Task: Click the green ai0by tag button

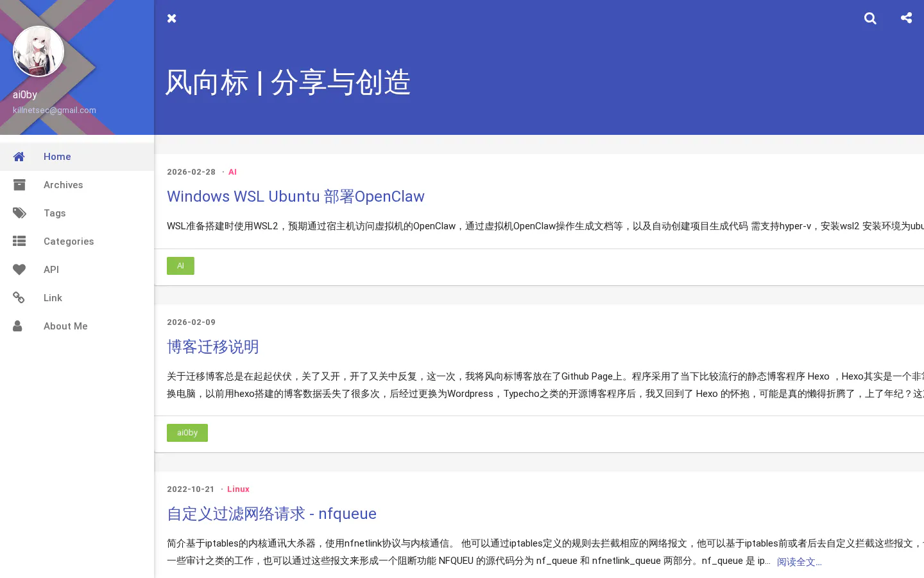Action: 187,433
